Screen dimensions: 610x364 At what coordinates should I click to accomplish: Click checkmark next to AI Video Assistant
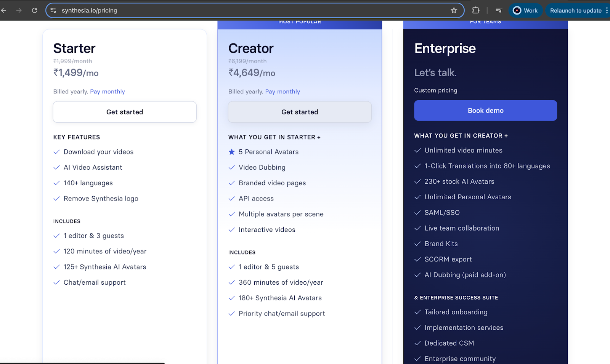(56, 167)
